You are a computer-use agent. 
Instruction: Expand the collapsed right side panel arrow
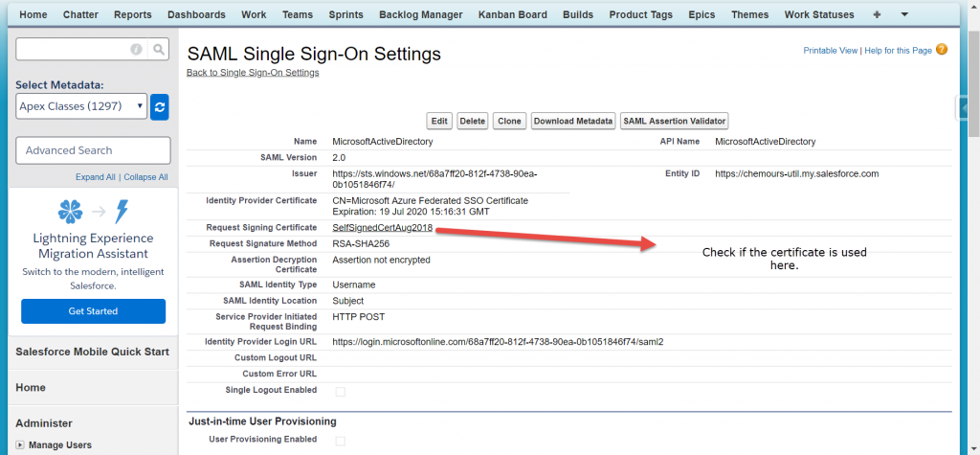click(961, 108)
